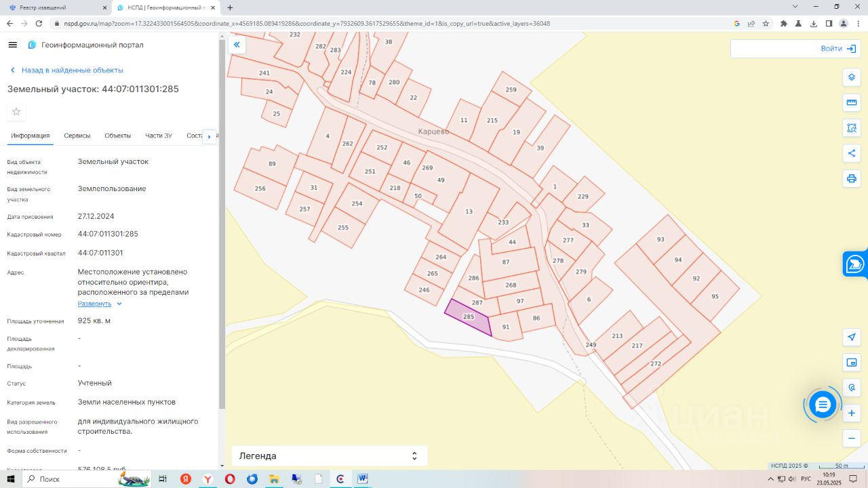
Task: Share the map link
Action: coord(852,153)
